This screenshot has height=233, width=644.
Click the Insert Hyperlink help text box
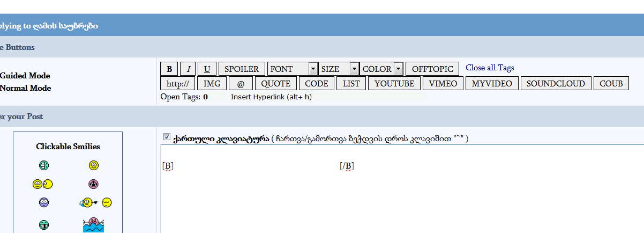click(x=327, y=97)
